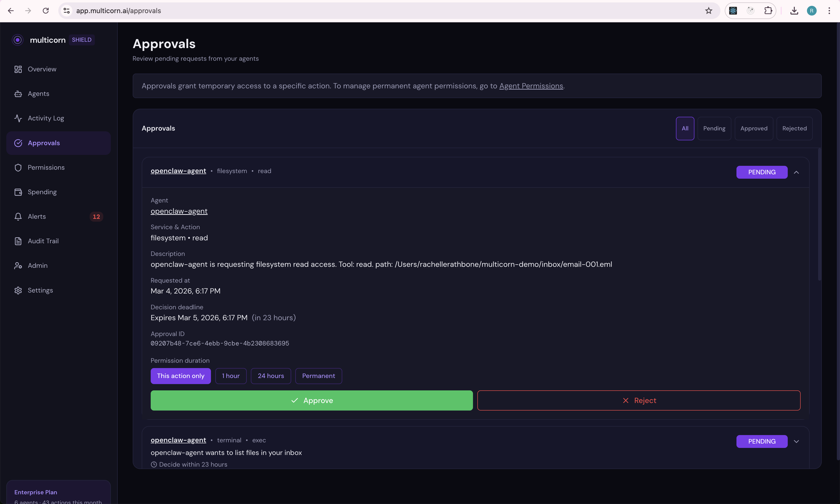Select the 1 hour permission duration
The width and height of the screenshot is (840, 504).
(231, 376)
